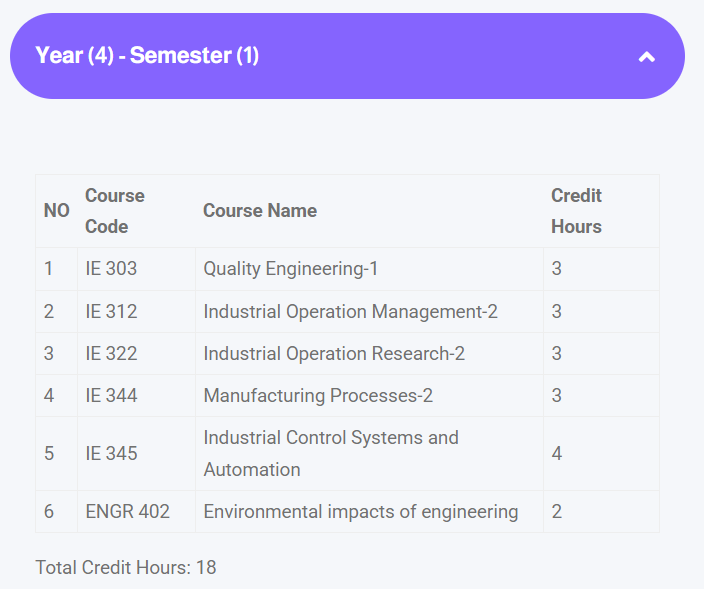Click the Course Name column header
The width and height of the screenshot is (704, 589).
tap(260, 211)
